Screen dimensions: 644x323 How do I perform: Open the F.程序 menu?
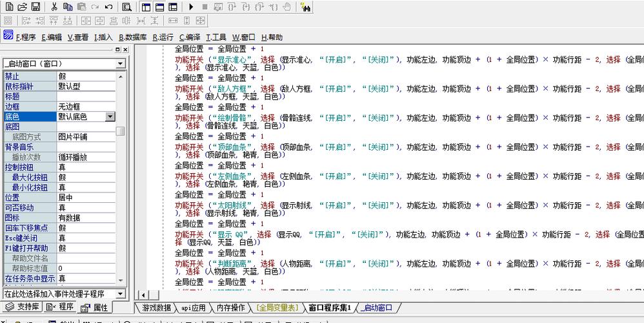pos(26,37)
